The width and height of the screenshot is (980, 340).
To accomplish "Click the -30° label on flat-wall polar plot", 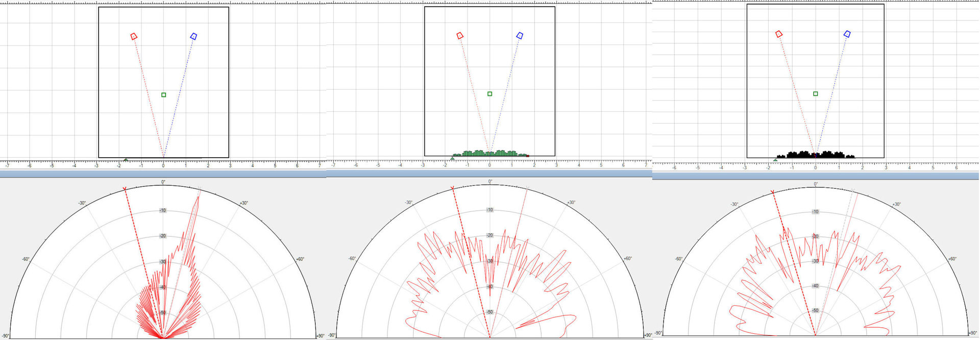I will click(82, 203).
